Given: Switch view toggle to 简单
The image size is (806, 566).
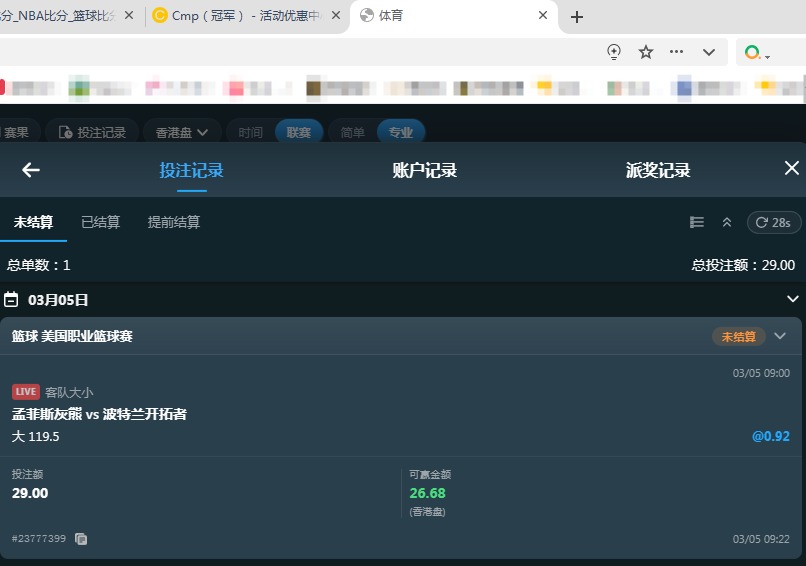Looking at the screenshot, I should pos(353,133).
